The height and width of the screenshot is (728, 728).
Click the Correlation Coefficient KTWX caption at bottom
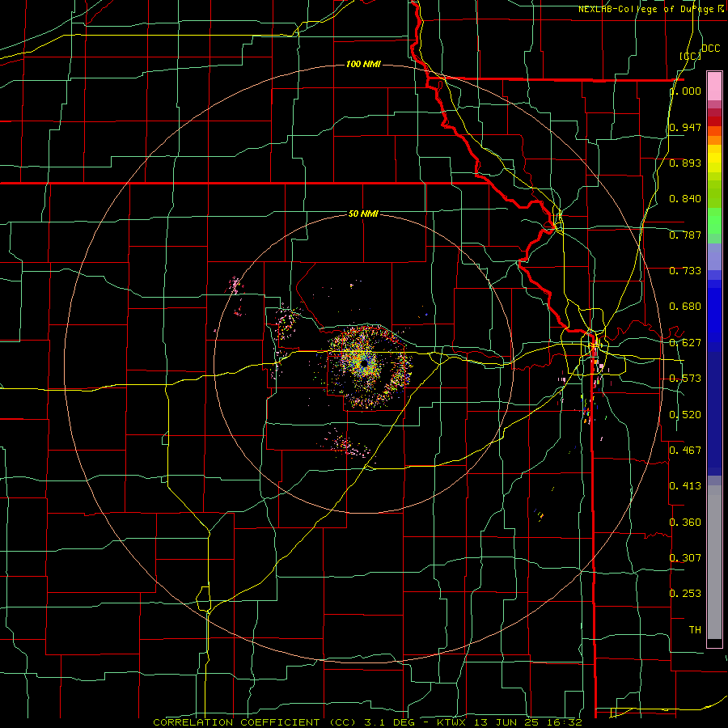[367, 722]
